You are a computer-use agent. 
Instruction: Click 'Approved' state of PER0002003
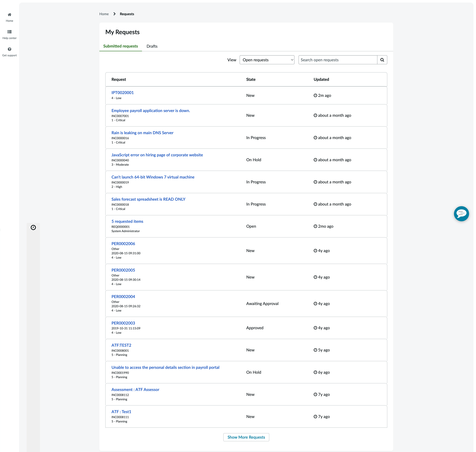pyautogui.click(x=255, y=328)
